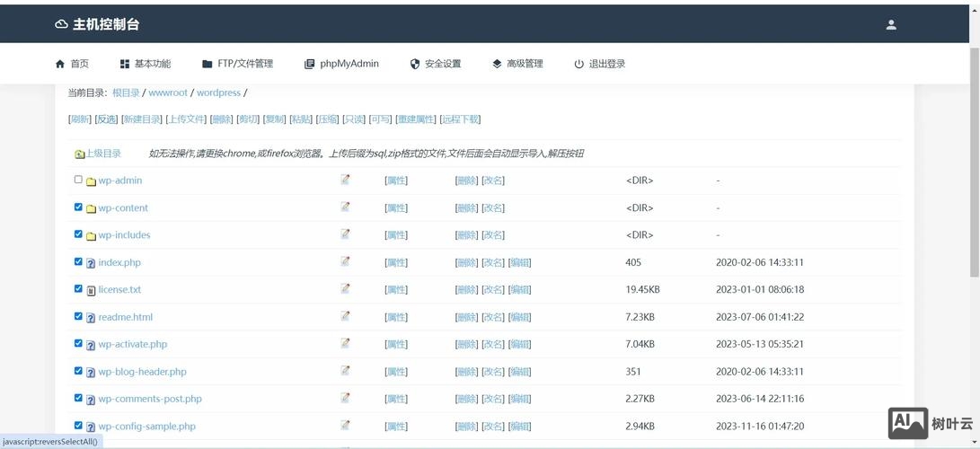Viewport: 980px width, 449px height.
Task: Open the FTP/文件管理 menu
Action: [237, 64]
